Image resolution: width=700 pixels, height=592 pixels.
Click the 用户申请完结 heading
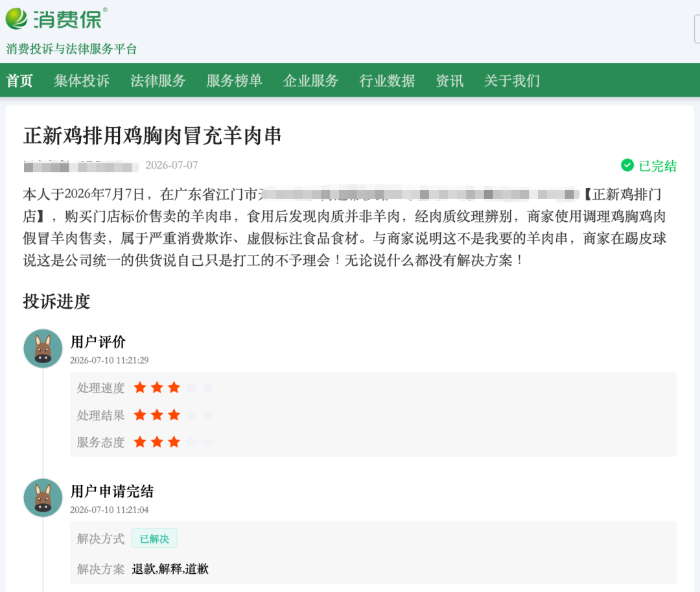click(x=112, y=491)
